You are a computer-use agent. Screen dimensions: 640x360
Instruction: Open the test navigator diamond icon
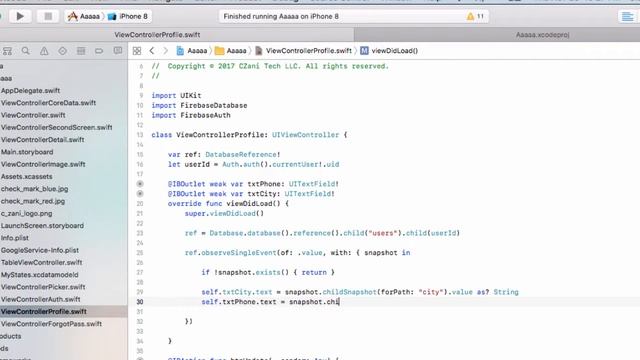pos(62,51)
